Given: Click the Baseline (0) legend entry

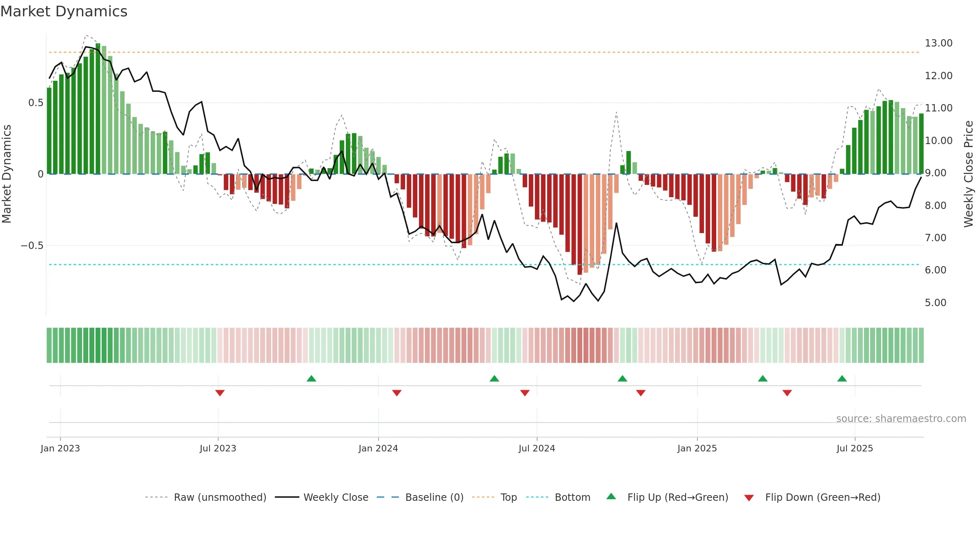Looking at the screenshot, I should click(x=420, y=497).
